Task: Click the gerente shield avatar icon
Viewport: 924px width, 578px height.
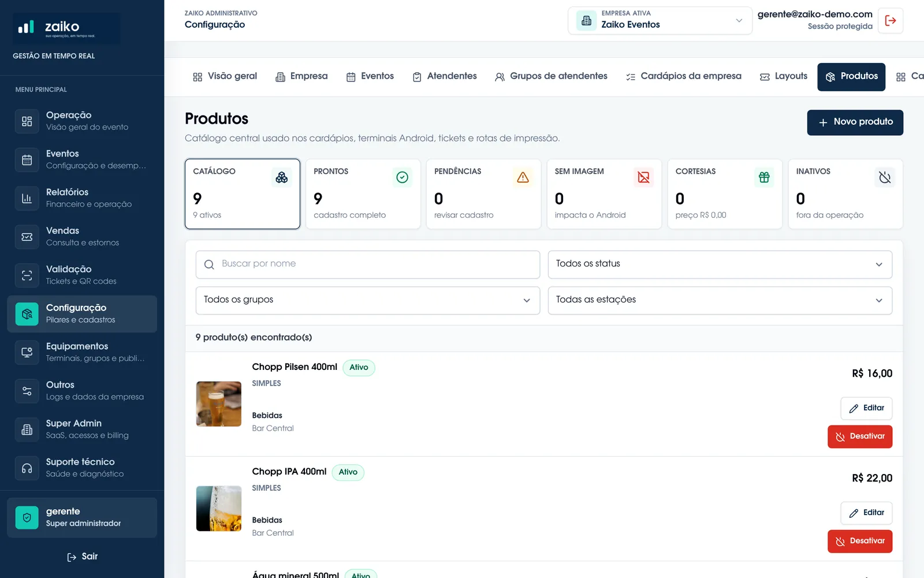Action: pos(27,518)
